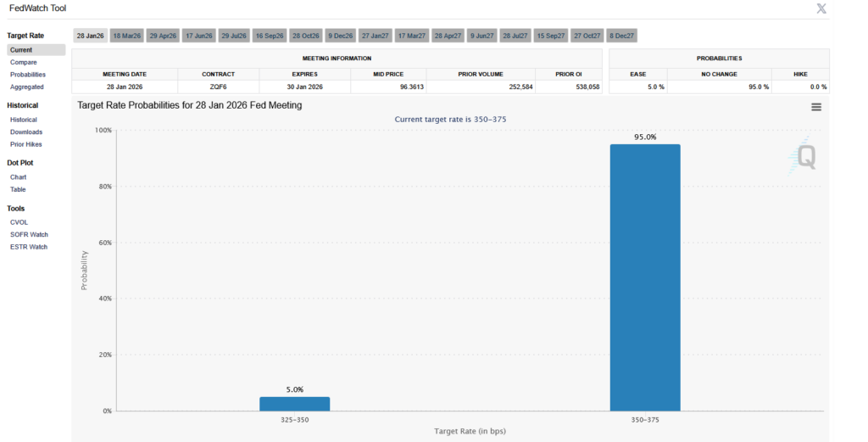Go to Historical data page
Image resolution: width=868 pixels, height=442 pixels.
click(24, 120)
